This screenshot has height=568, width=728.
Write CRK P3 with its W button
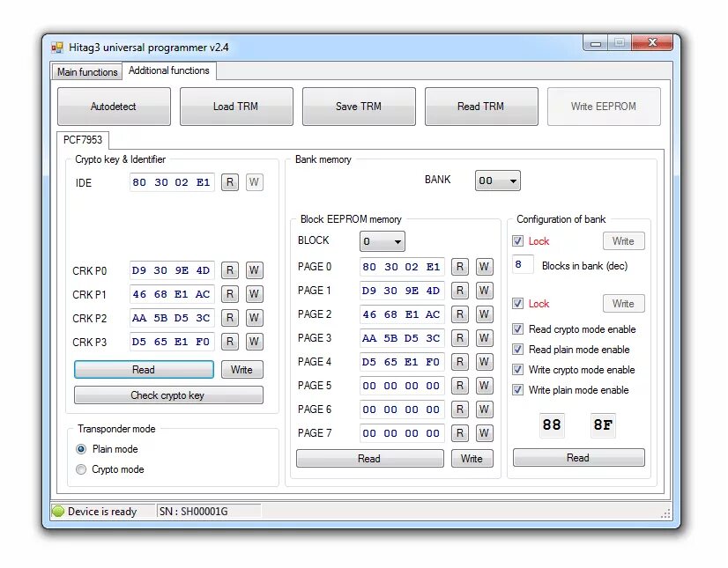(254, 342)
